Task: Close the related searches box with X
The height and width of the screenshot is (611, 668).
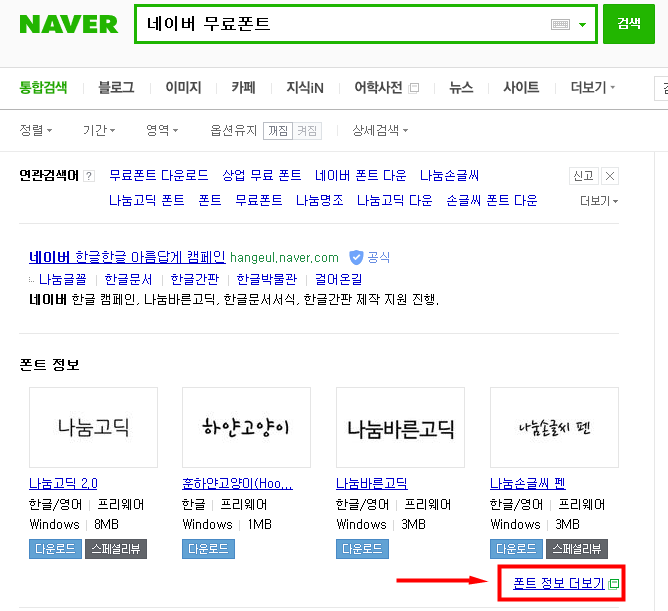Action: 610,176
